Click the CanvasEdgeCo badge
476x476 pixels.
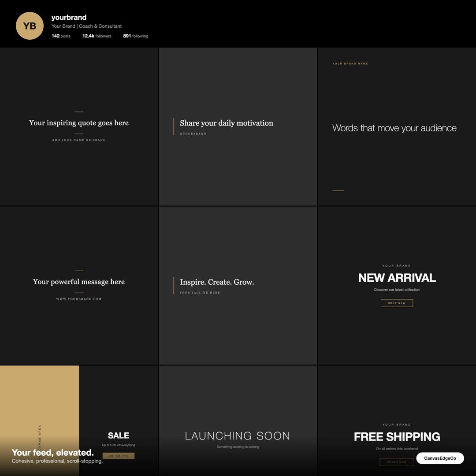click(440, 458)
